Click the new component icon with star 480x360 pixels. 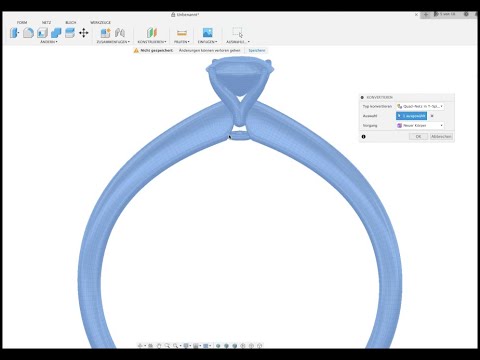(x=105, y=33)
